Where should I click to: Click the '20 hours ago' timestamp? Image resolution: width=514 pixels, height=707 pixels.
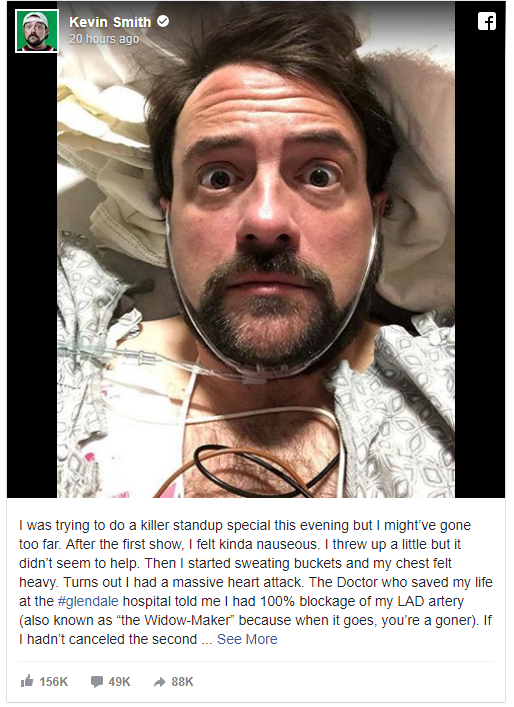pos(104,39)
